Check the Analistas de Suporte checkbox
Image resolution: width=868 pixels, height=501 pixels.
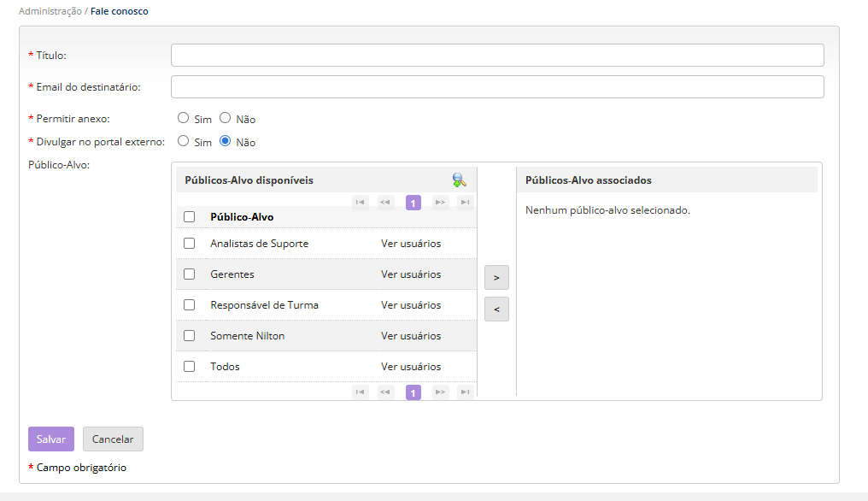[190, 244]
